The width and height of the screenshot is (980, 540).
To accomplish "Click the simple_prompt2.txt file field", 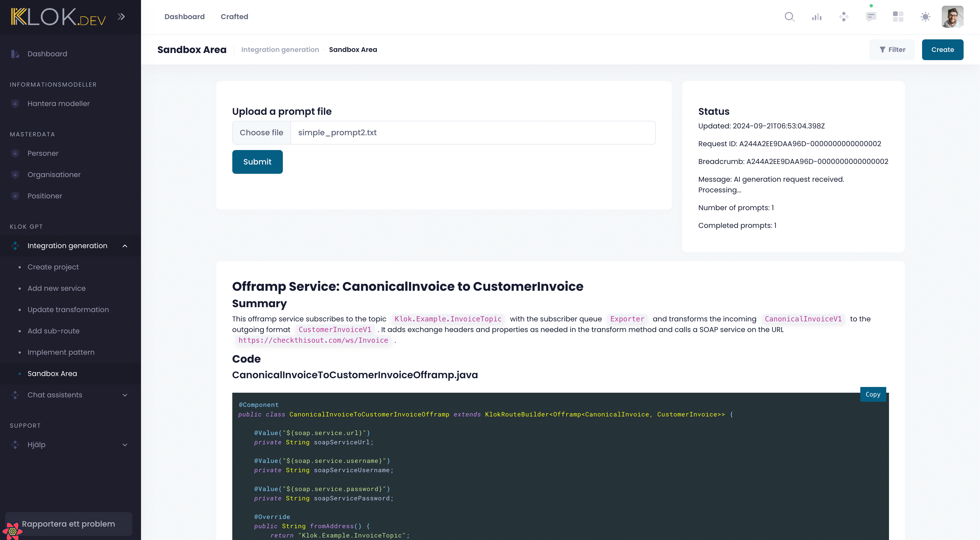I will click(x=473, y=133).
